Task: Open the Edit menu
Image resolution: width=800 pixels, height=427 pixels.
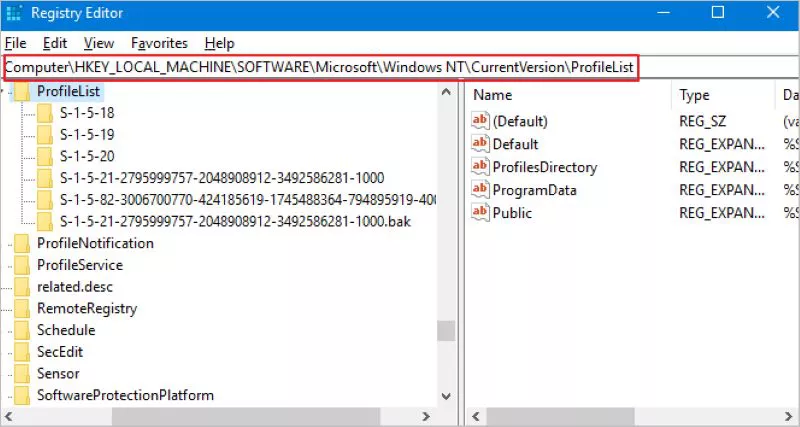Action: [x=55, y=43]
